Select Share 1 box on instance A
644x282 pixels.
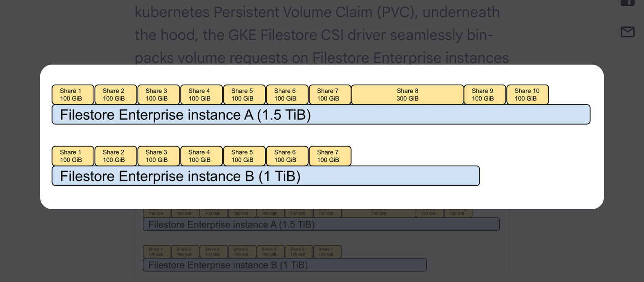[73, 95]
